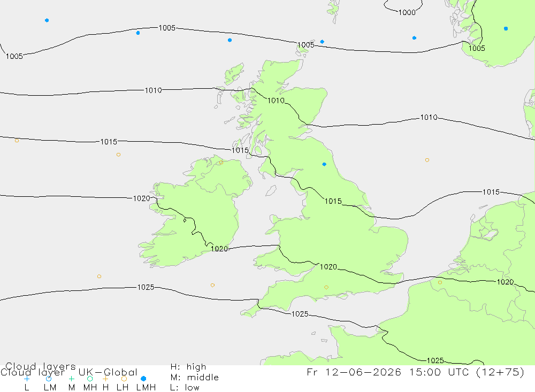Click the 1025 label in the Atlantic
The width and height of the screenshot is (535, 392).
(x=146, y=287)
